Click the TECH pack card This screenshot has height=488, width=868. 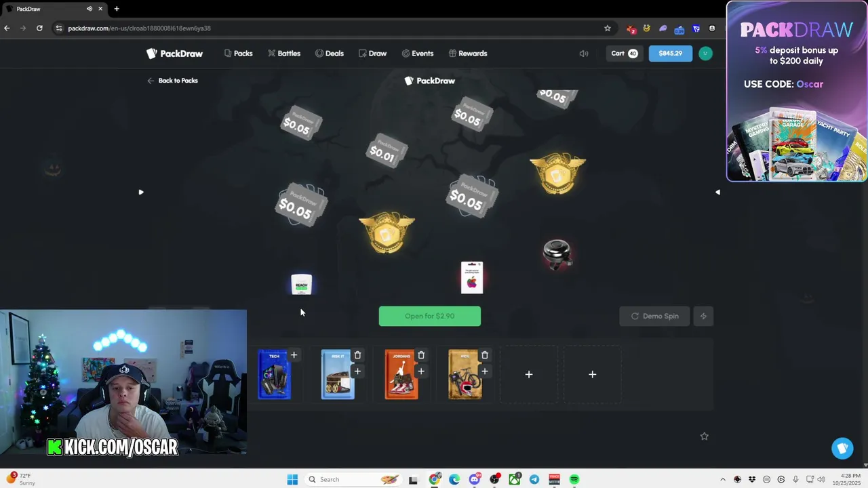pos(274,374)
